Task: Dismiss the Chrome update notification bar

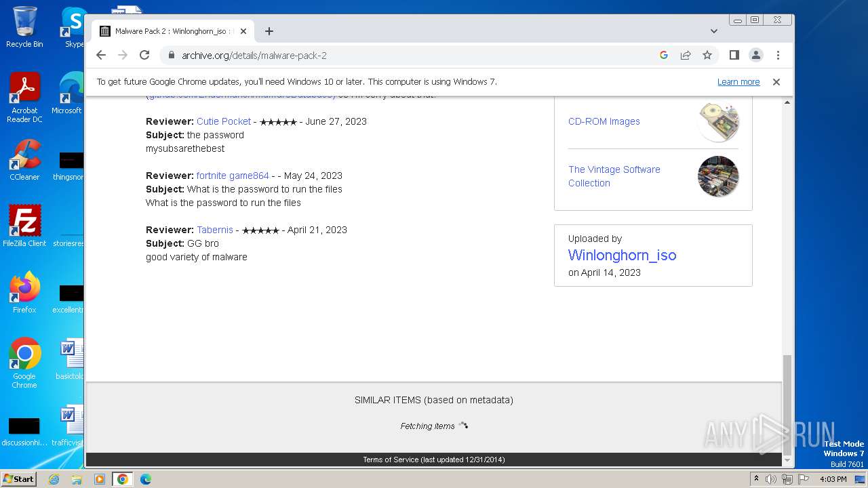Action: coord(776,82)
